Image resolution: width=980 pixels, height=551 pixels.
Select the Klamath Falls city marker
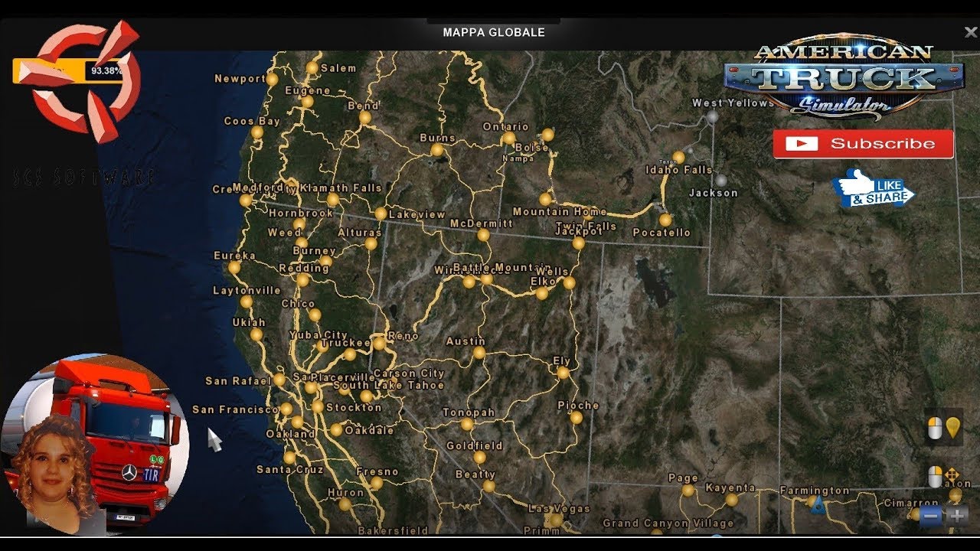pos(333,200)
